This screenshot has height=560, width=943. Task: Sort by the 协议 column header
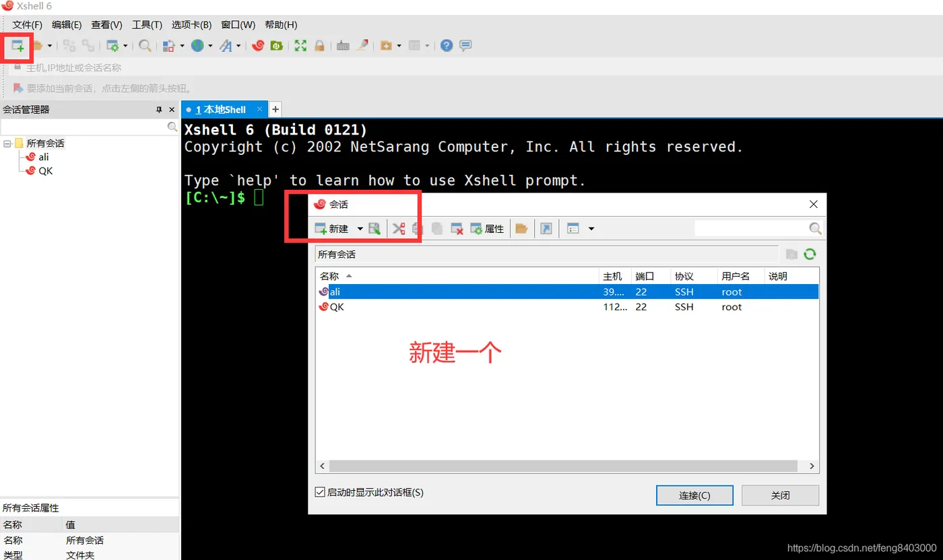coord(694,276)
